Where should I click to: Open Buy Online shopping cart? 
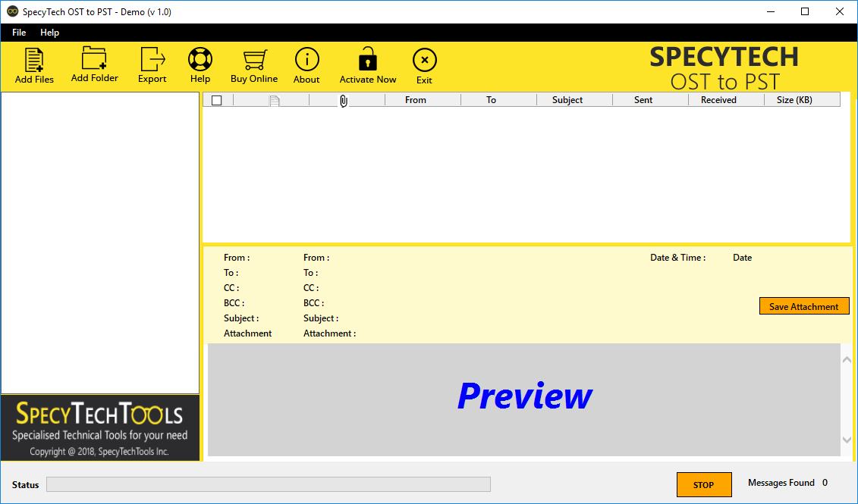pos(254,66)
